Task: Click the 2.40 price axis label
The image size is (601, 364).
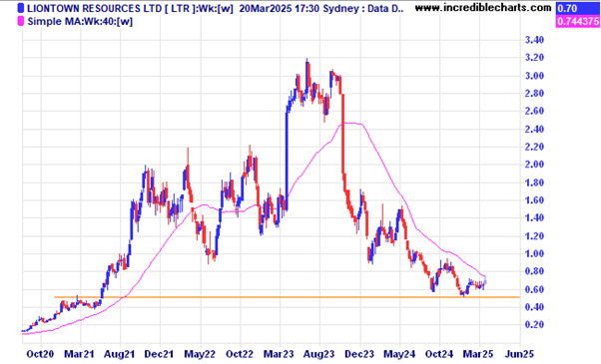Action: point(534,129)
